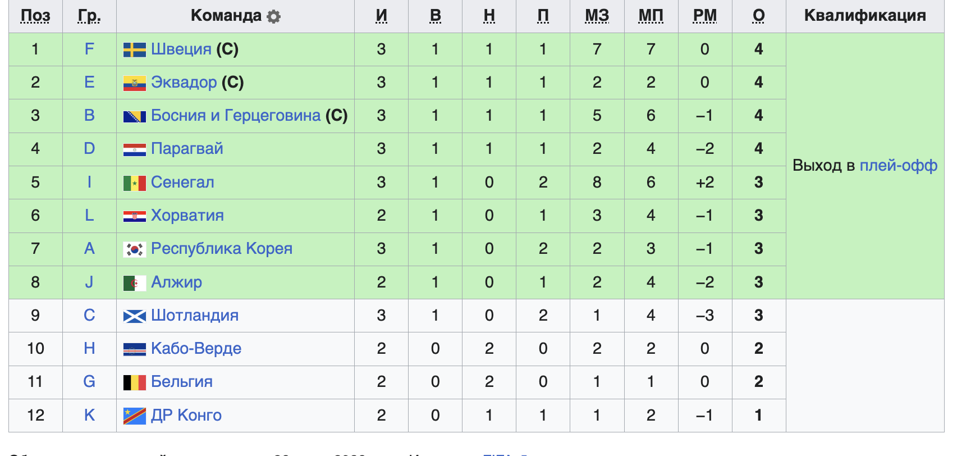Click the Senegal flag icon
This screenshot has width=980, height=456.
click(135, 183)
